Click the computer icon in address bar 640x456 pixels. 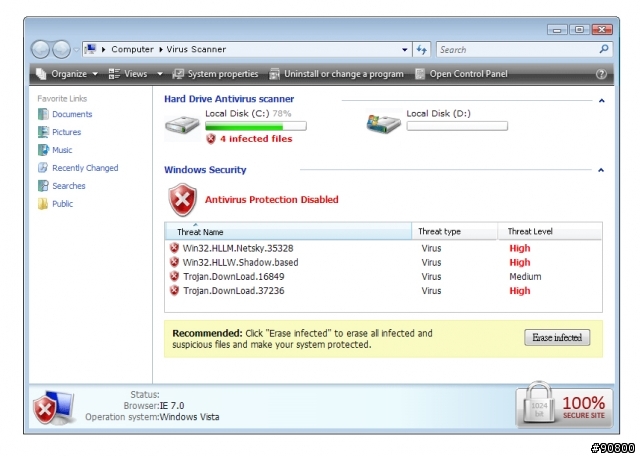click(x=90, y=49)
